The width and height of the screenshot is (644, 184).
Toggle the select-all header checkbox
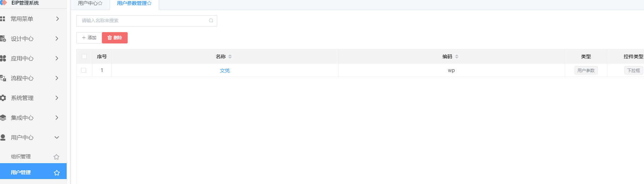(84, 57)
